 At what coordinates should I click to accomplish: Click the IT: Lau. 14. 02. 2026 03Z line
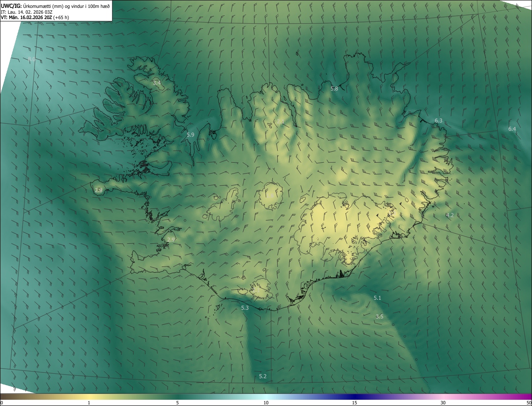tap(27, 12)
